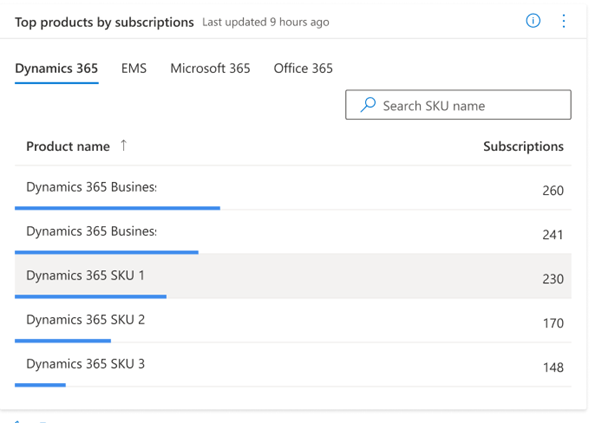Open the Microsoft 365 tab

click(x=210, y=69)
